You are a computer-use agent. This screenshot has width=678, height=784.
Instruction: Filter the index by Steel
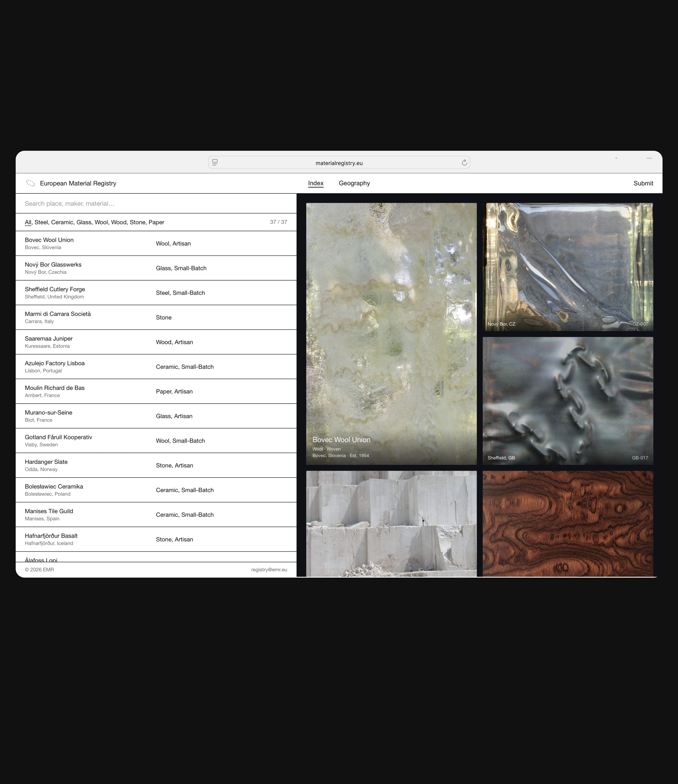click(41, 222)
